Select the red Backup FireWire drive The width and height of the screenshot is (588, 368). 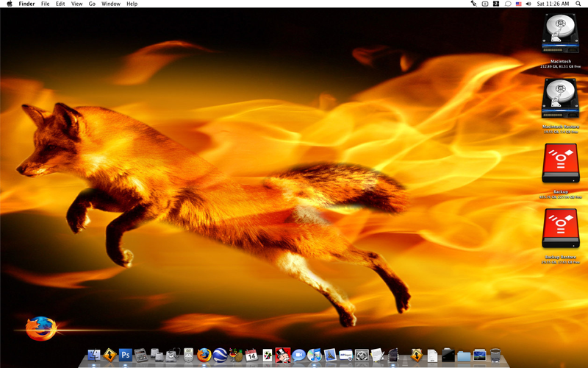tap(561, 163)
